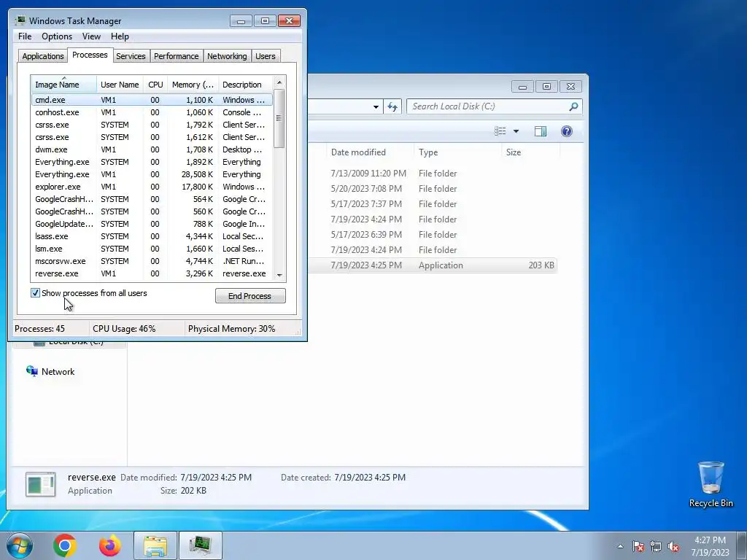Select Everything.exe row using 28,508 K
This screenshot has width=747, height=560.
tap(152, 174)
